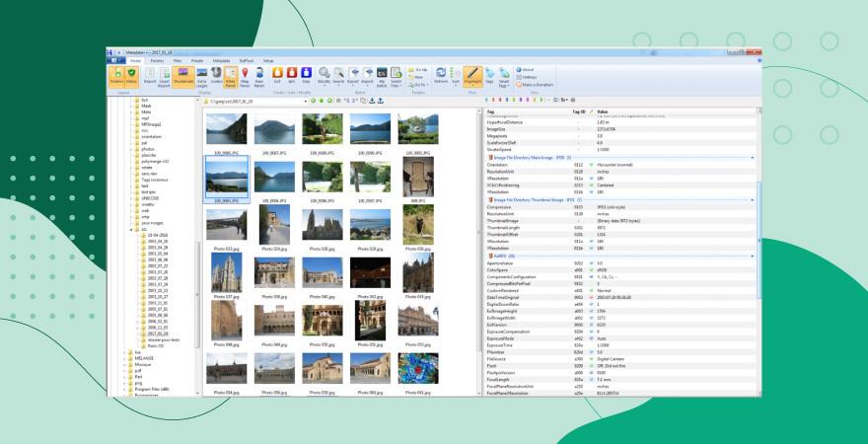The height and width of the screenshot is (444, 868).
Task: Open the Export dropdown in ribbon
Action: pyautogui.click(x=353, y=77)
